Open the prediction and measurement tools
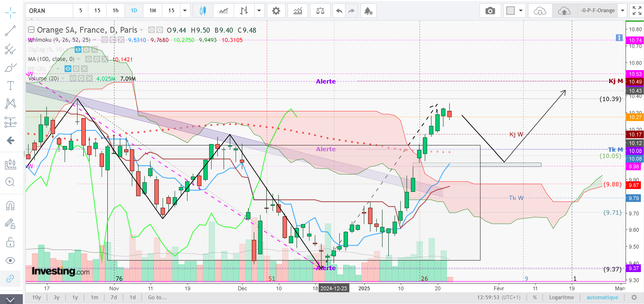The width and height of the screenshot is (644, 304). pos(10,122)
